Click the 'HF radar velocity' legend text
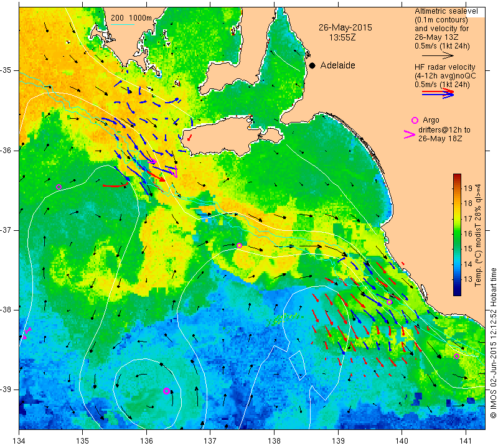 coord(444,67)
